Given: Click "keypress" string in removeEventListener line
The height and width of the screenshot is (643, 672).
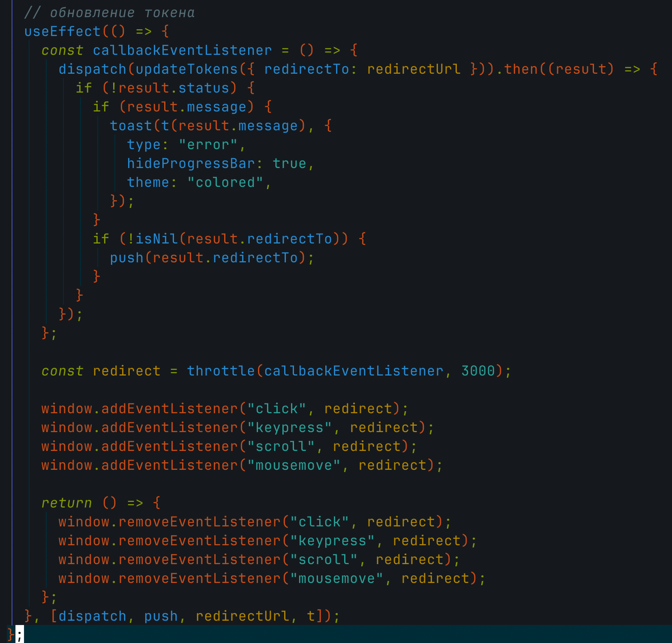Looking at the screenshot, I should (x=333, y=541).
